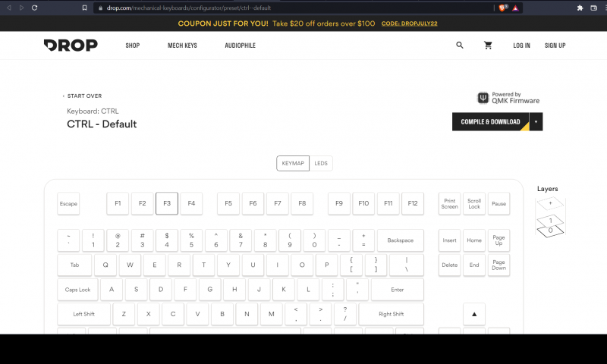Select the Home key
Screen dimensions: 607x364
coord(474,240)
